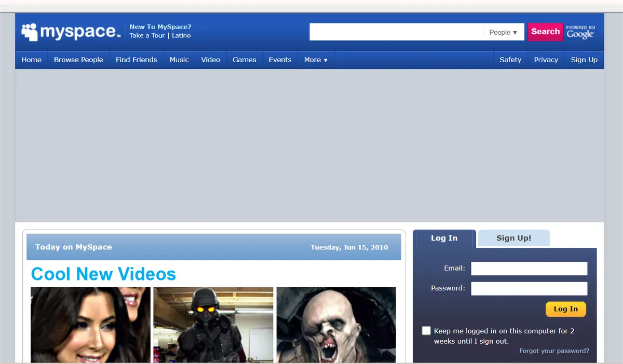Select Browse People in navigation bar
623x364 pixels.
(78, 60)
